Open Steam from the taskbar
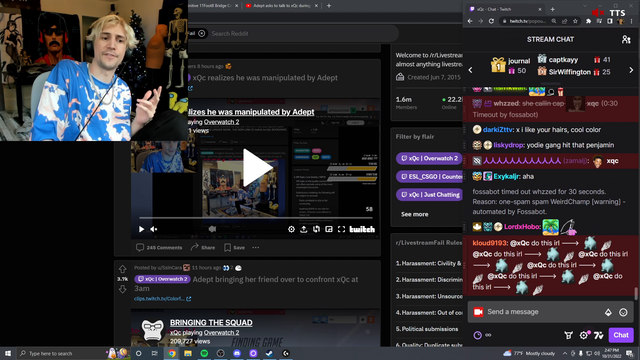This screenshot has width=640, height=360. click(x=269, y=353)
